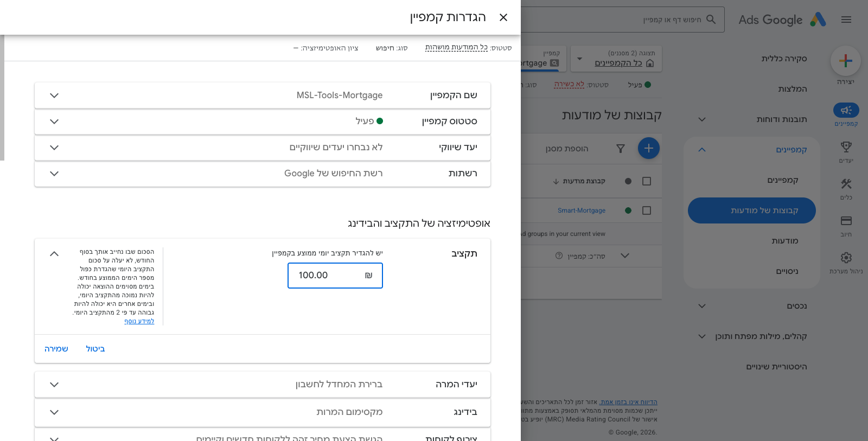Open the Smart-Mortgage ad group link
This screenshot has width=868, height=441.
coord(582,210)
